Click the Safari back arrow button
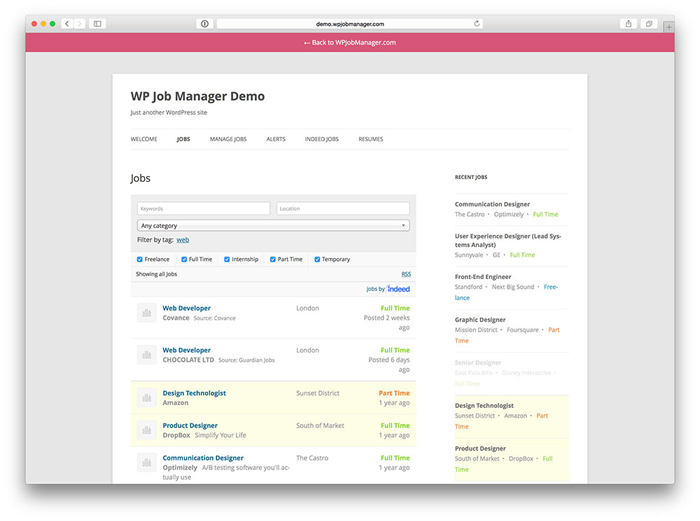 click(x=67, y=24)
